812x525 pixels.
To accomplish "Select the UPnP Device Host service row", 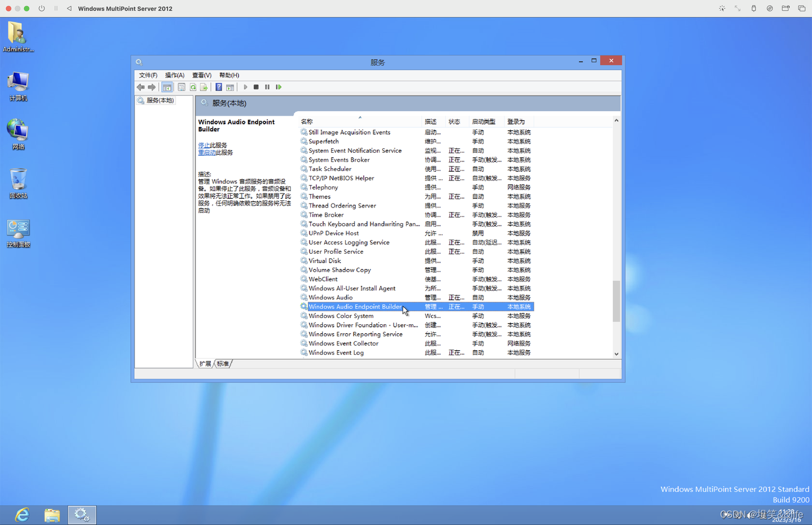I will pyautogui.click(x=417, y=233).
